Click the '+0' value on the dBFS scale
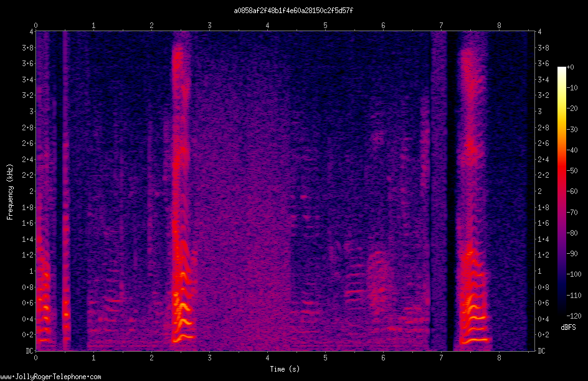 pyautogui.click(x=570, y=67)
